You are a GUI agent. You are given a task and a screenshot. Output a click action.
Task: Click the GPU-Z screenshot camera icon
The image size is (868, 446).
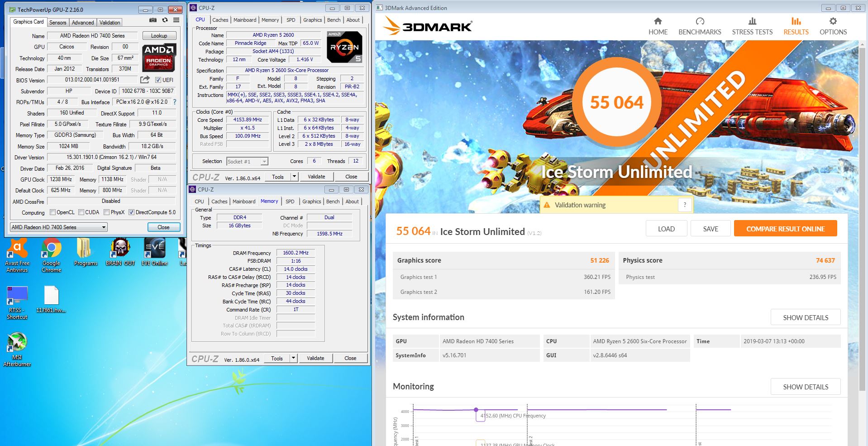(153, 20)
